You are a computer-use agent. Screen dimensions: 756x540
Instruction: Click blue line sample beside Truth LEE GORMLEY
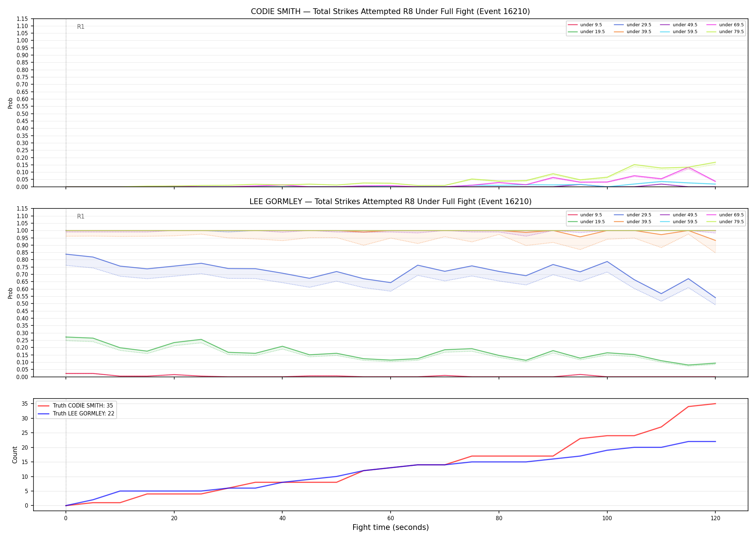[x=44, y=414]
